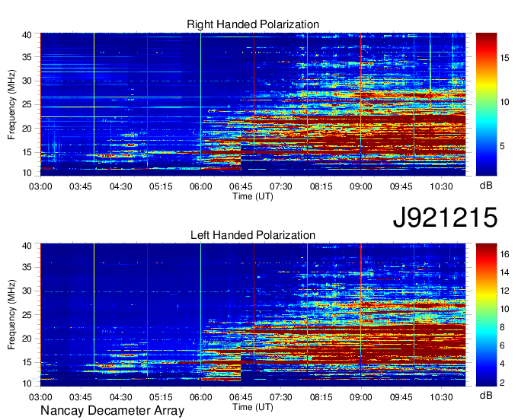
Task: Click the bottom plot's 'Frequency (MHz)' axis label
Action: point(11,315)
